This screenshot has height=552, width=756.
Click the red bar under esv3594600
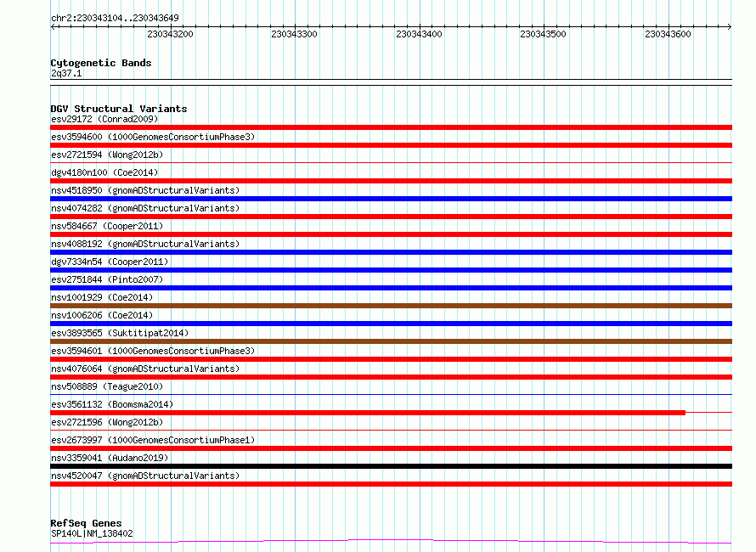pos(391,145)
